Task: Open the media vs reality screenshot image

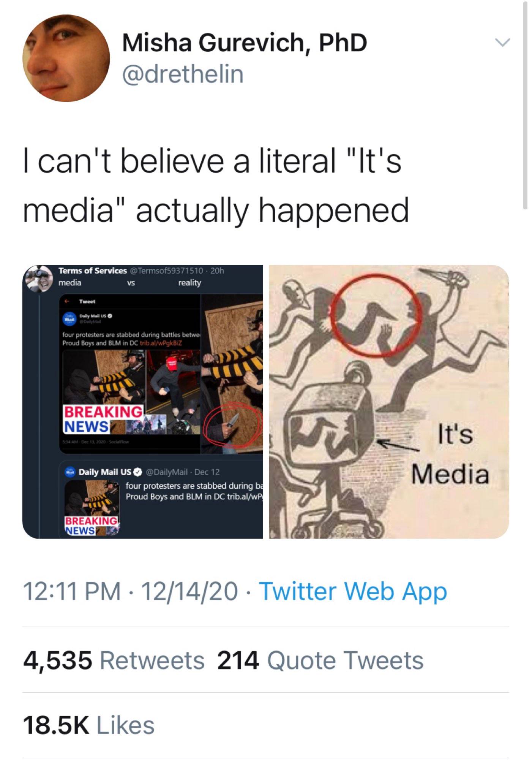Action: (x=143, y=401)
